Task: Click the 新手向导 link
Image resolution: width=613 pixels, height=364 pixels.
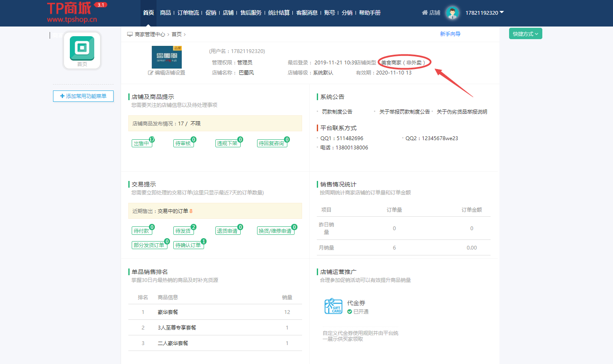Action: click(449, 34)
